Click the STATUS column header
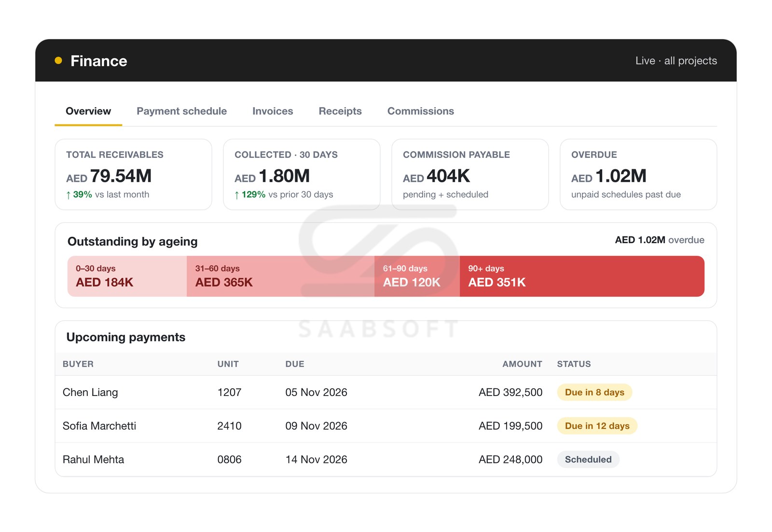Screen dimensions: 772x532 pos(574,364)
